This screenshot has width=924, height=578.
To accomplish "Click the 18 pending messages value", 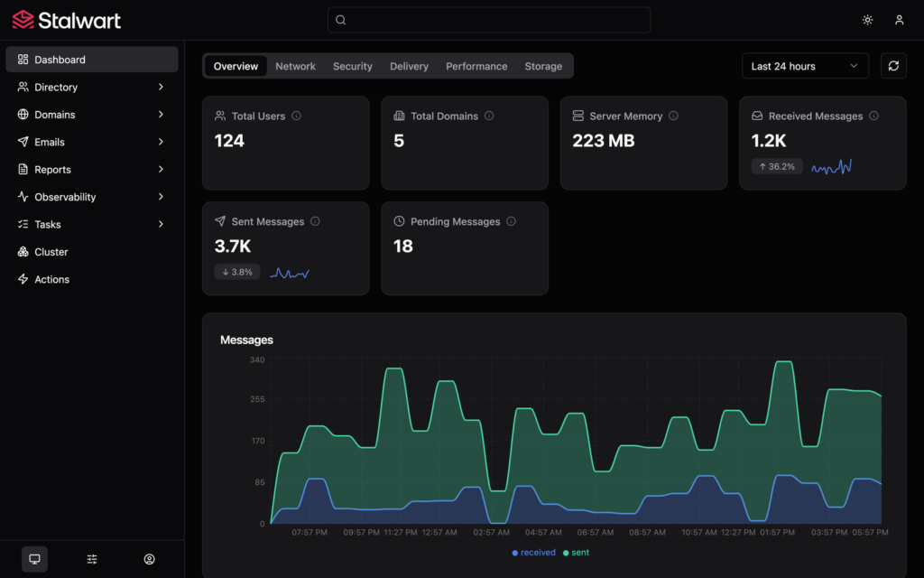I will click(x=403, y=246).
